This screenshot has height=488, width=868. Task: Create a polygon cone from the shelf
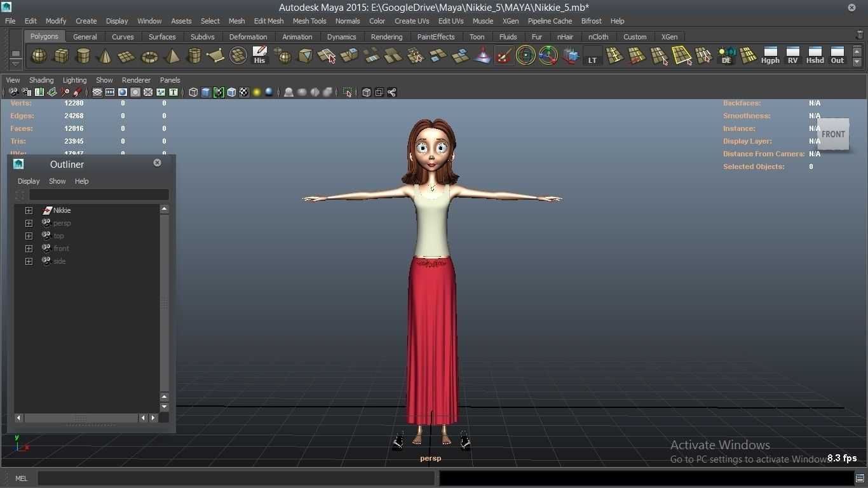click(x=105, y=56)
